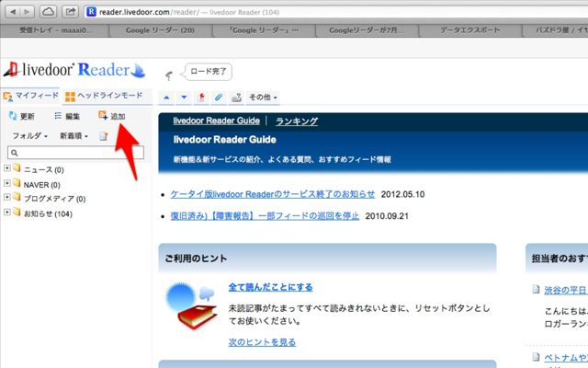The width and height of the screenshot is (588, 368).
Task: Switch to the データエクスポート tab
Action: [x=470, y=30]
